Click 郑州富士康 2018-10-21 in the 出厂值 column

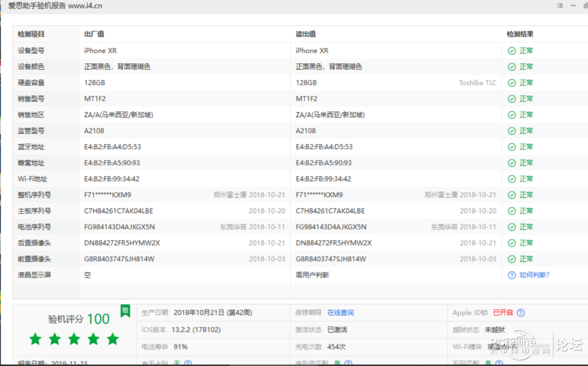pos(249,195)
